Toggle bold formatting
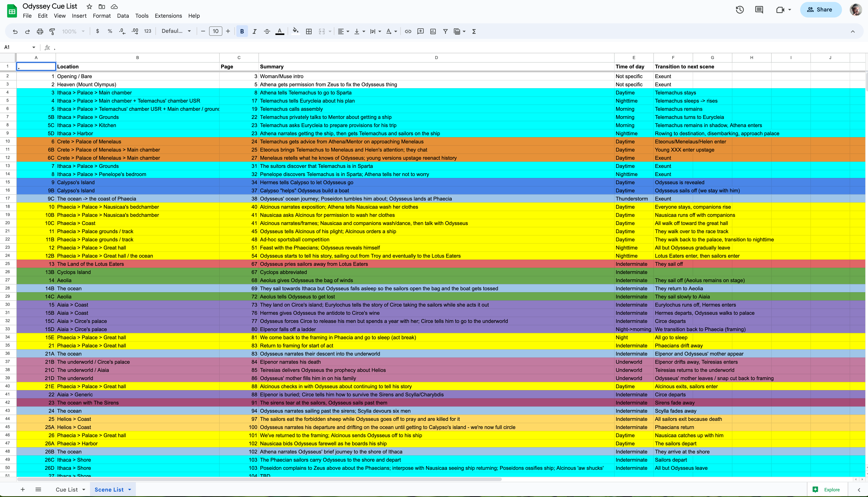Viewport: 868px width, 497px height. pyautogui.click(x=242, y=31)
